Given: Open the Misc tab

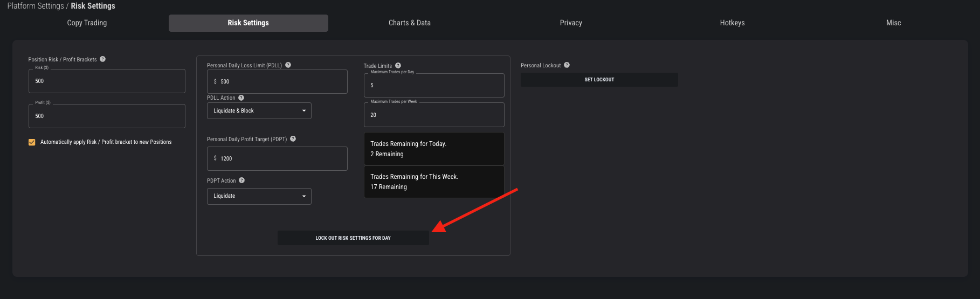Looking at the screenshot, I should click(x=893, y=23).
